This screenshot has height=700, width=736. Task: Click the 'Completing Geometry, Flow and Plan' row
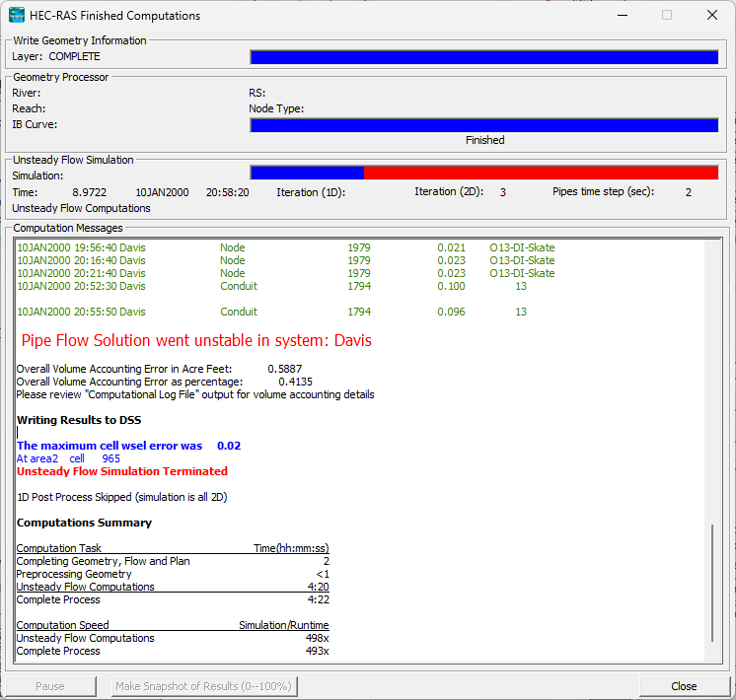point(173,561)
